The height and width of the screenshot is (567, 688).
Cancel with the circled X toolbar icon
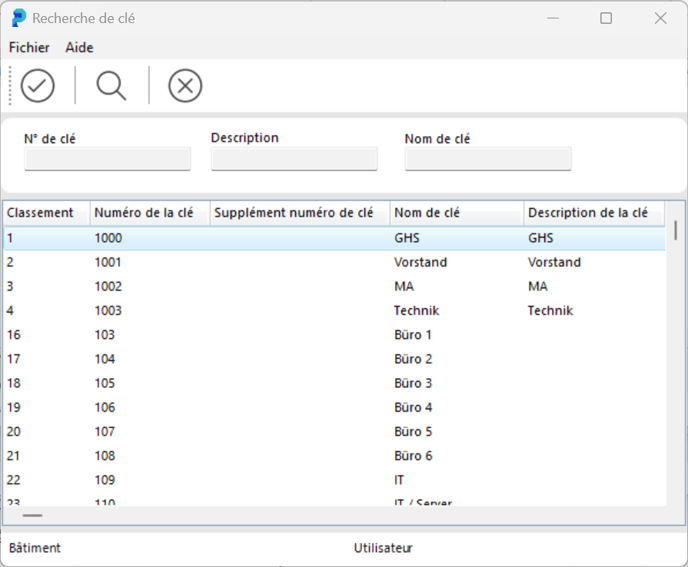pos(185,86)
